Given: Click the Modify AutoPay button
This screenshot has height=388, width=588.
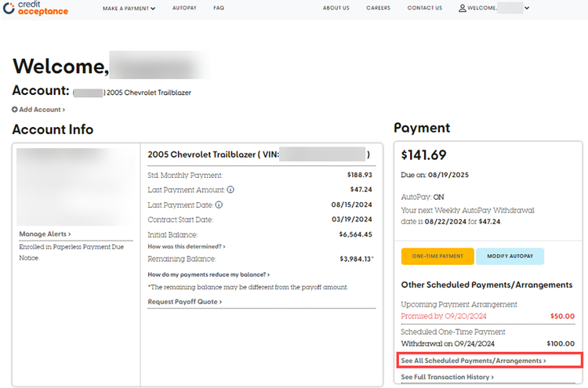Looking at the screenshot, I should [510, 256].
